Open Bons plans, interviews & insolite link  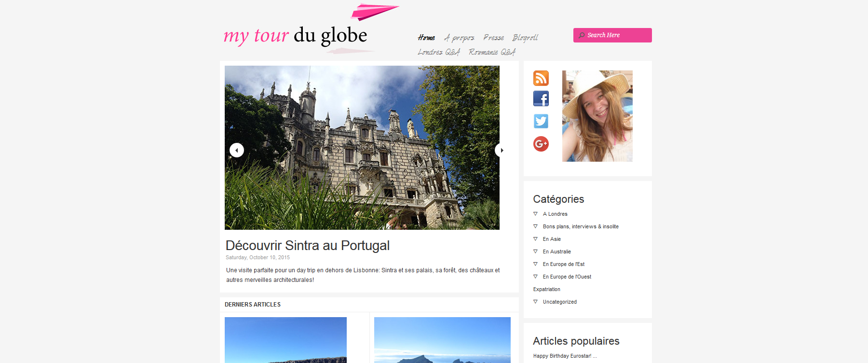tap(581, 226)
